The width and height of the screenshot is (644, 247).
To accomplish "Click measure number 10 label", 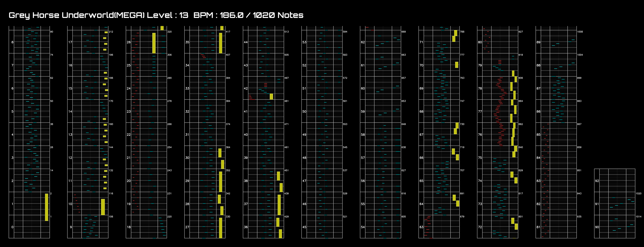I will coord(70,204).
